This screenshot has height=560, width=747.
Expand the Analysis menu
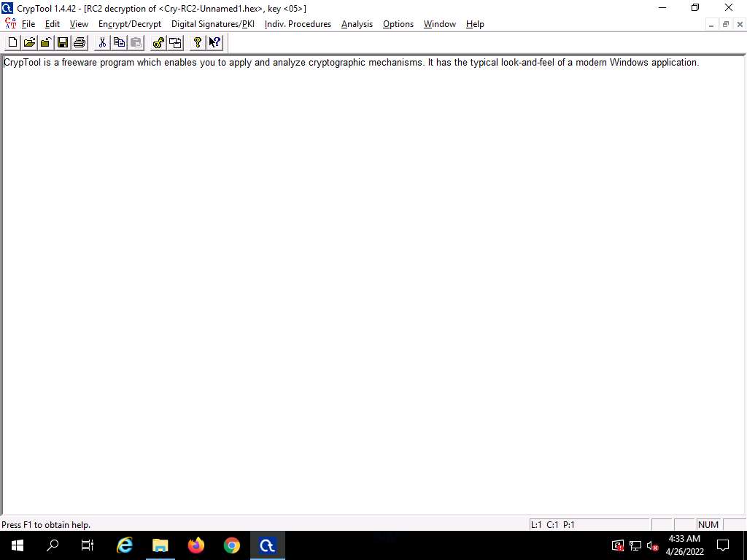357,24
